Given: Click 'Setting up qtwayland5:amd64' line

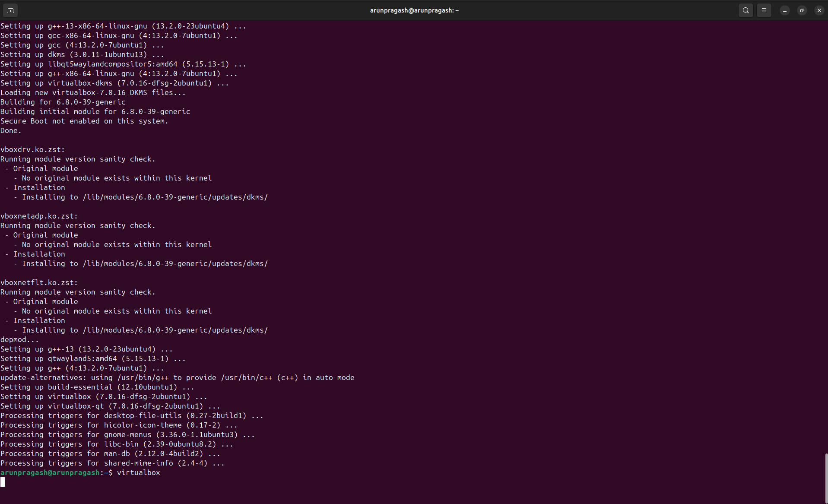Looking at the screenshot, I should tap(93, 358).
